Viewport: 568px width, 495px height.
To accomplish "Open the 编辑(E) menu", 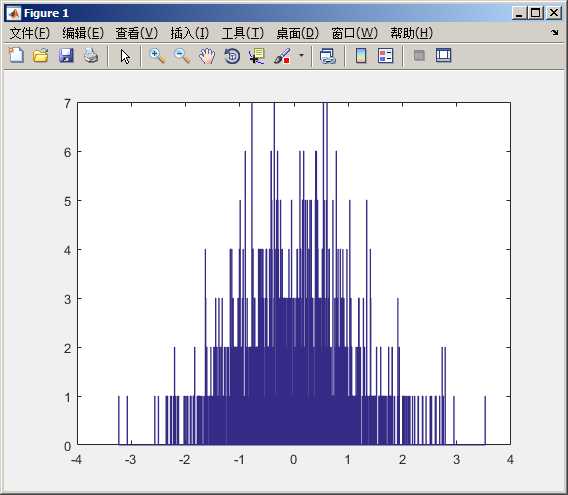I will pos(83,33).
